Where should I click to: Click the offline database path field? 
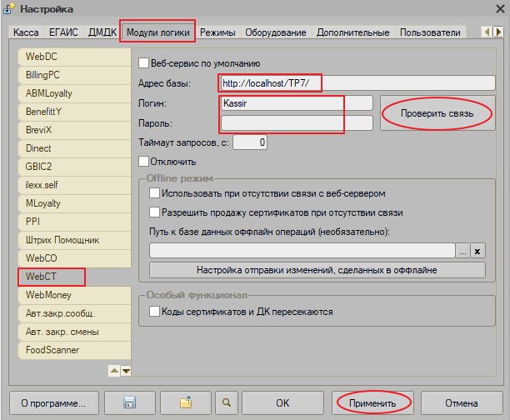(x=302, y=251)
